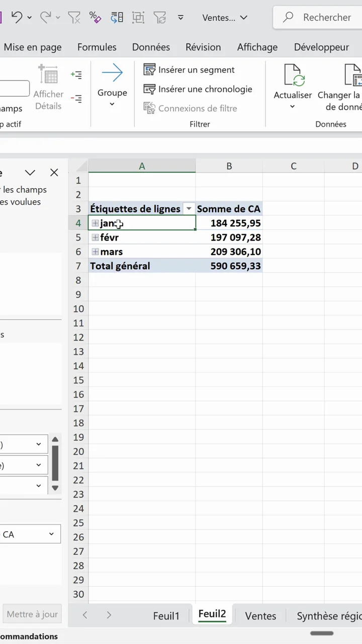362x644 pixels.
Task: Open the Undo history dropdown arrow
Action: tap(30, 18)
